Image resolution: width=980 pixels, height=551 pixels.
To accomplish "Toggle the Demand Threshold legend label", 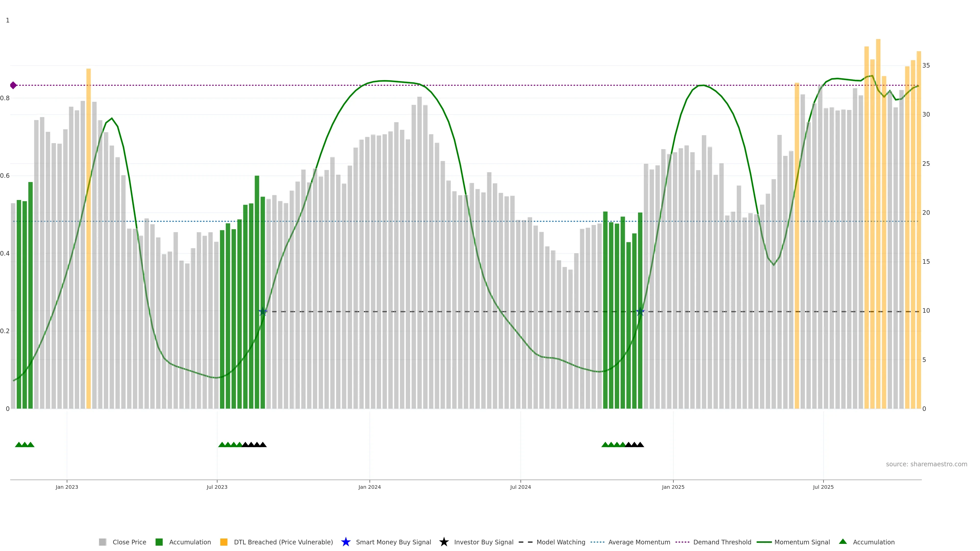I will point(722,542).
